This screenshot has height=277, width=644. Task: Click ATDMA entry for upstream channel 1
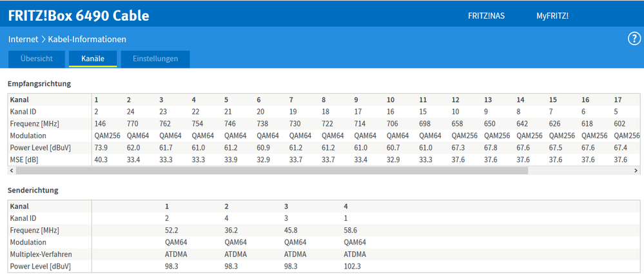pyautogui.click(x=176, y=254)
